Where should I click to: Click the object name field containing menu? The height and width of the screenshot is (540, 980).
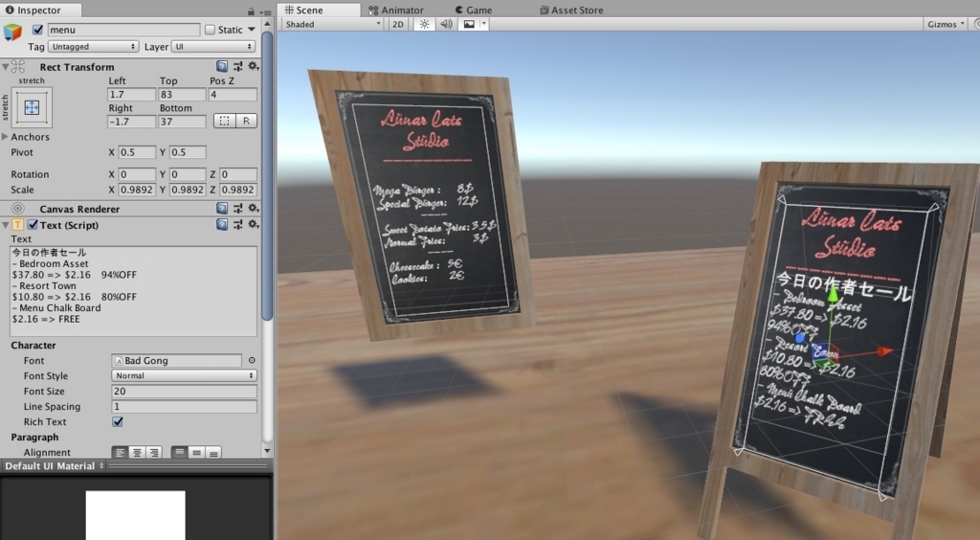123,30
